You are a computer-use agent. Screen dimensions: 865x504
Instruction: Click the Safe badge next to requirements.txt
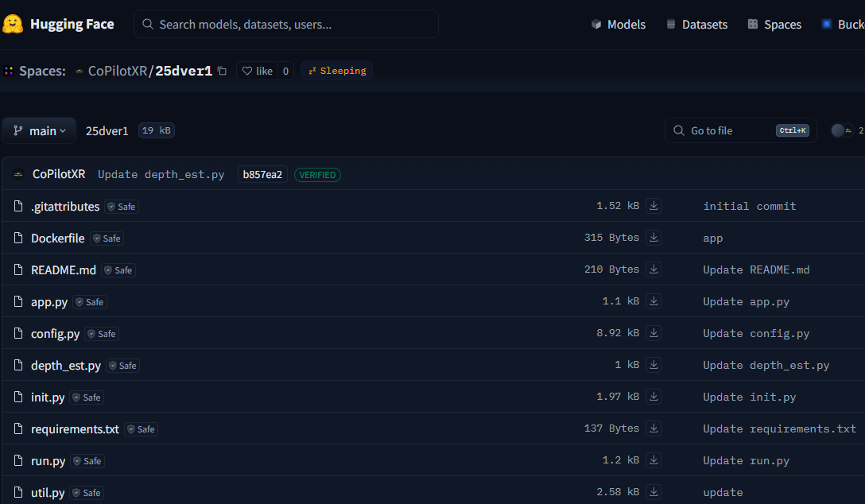pyautogui.click(x=142, y=429)
